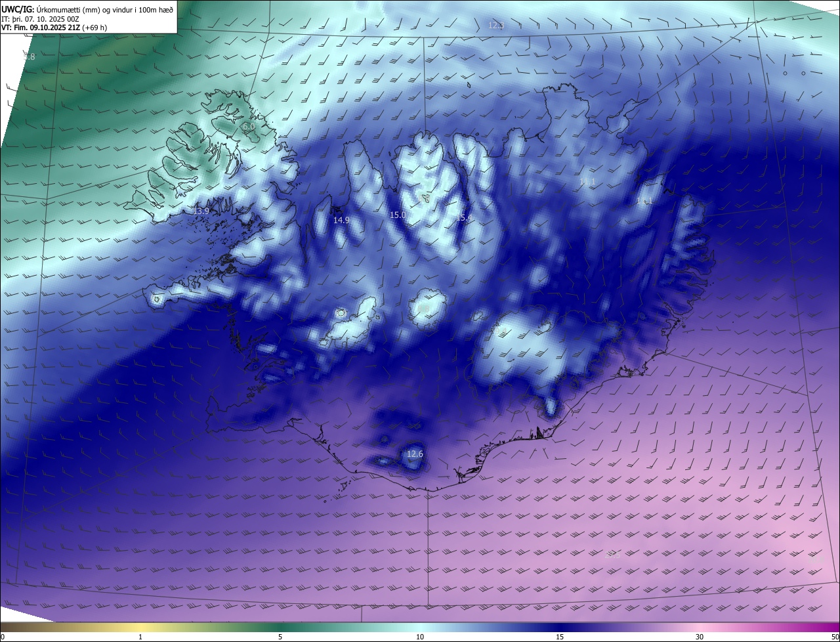Click the 10 tick on the color scale

click(x=420, y=637)
